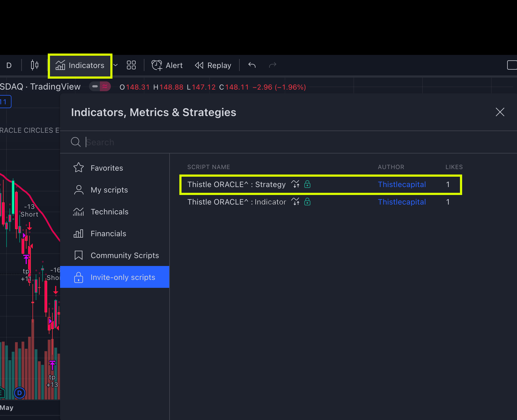Start bar Replay mode
Screen dimensions: 517x420
click(x=213, y=66)
